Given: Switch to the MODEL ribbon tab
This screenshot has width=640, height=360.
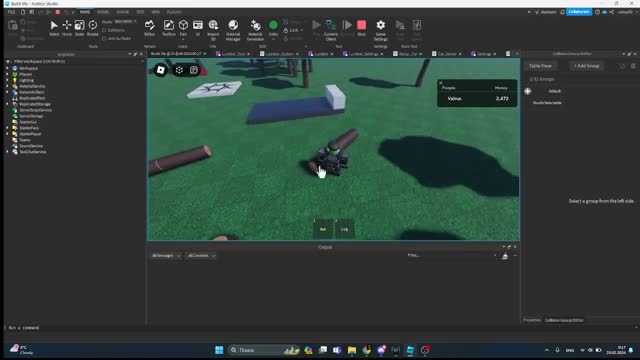Looking at the screenshot, I should coord(103,12).
